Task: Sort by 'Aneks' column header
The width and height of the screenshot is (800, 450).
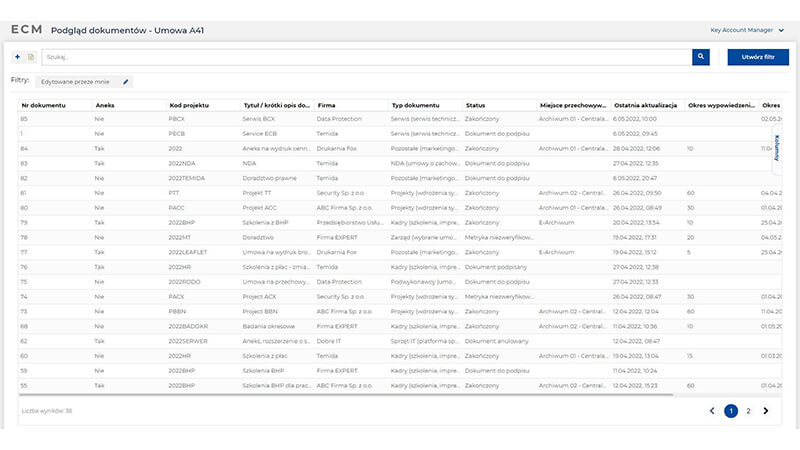Action: [105, 105]
